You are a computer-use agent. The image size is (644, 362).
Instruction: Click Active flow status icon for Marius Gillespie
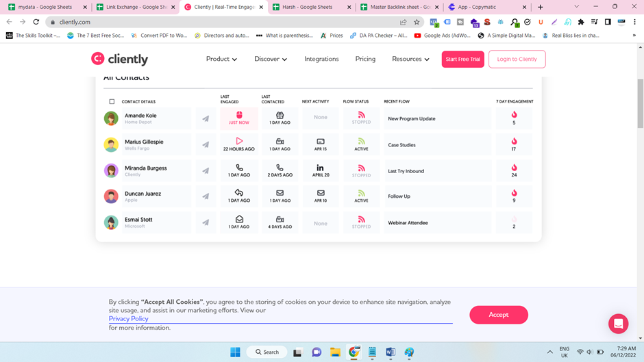(x=362, y=141)
